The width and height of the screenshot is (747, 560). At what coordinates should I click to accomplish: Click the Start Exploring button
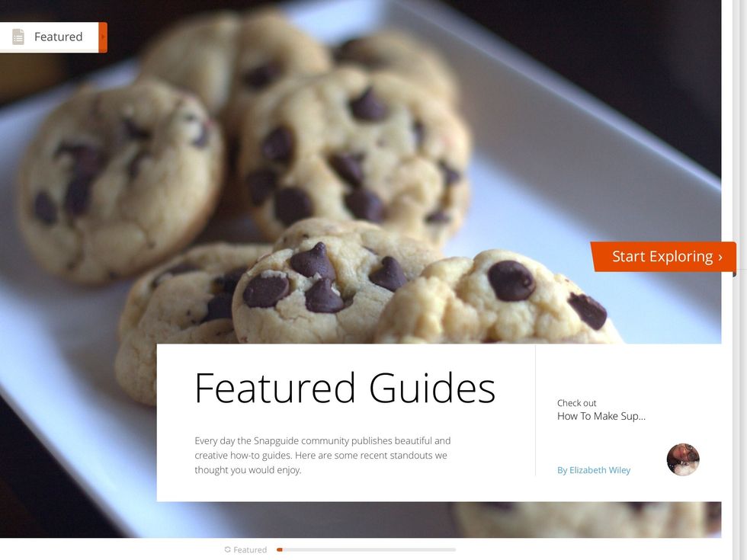664,257
